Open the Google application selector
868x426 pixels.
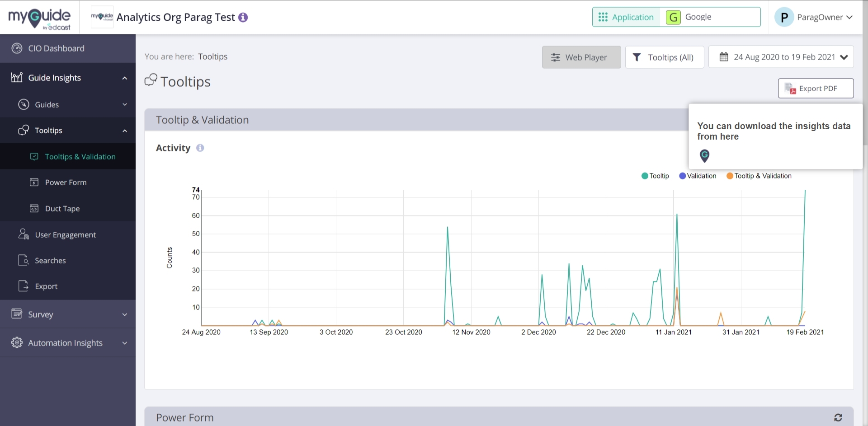tap(710, 17)
